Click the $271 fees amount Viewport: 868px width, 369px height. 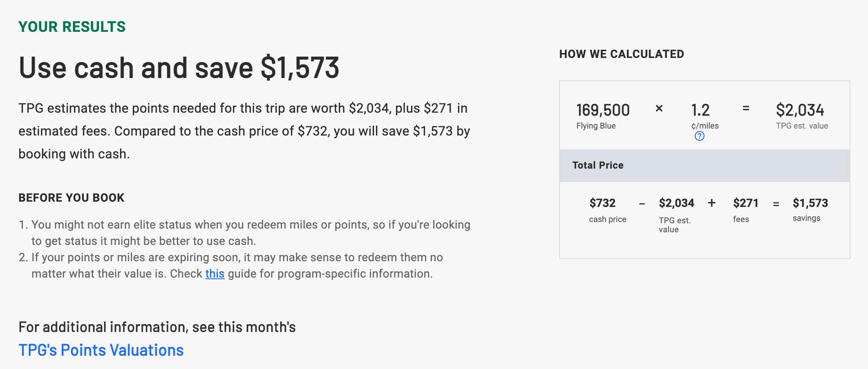click(745, 203)
